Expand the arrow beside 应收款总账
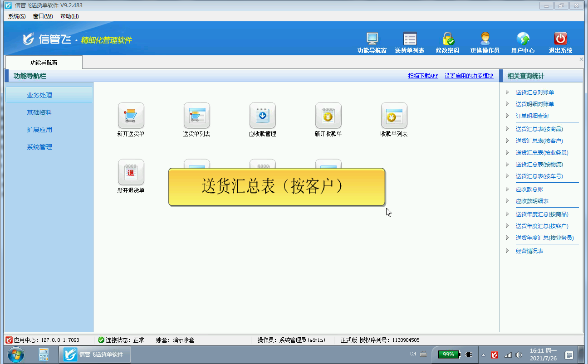 point(507,189)
